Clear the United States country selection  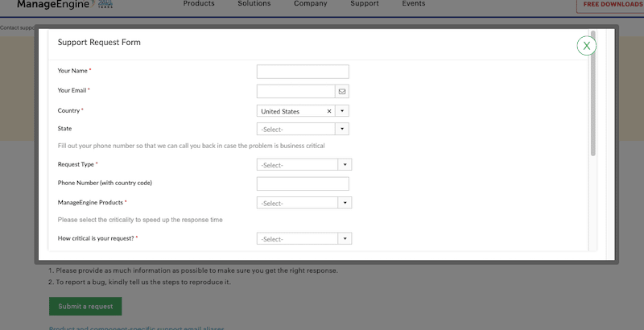click(329, 111)
